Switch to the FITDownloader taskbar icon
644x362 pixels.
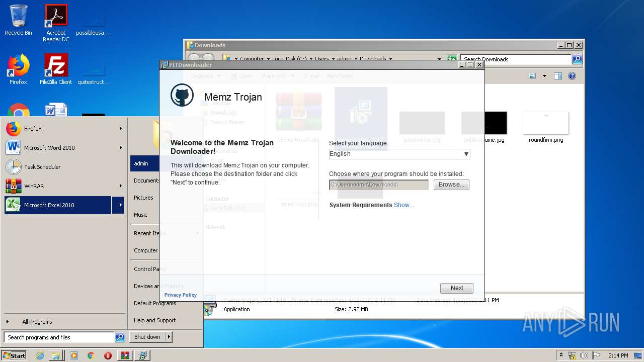click(x=142, y=355)
